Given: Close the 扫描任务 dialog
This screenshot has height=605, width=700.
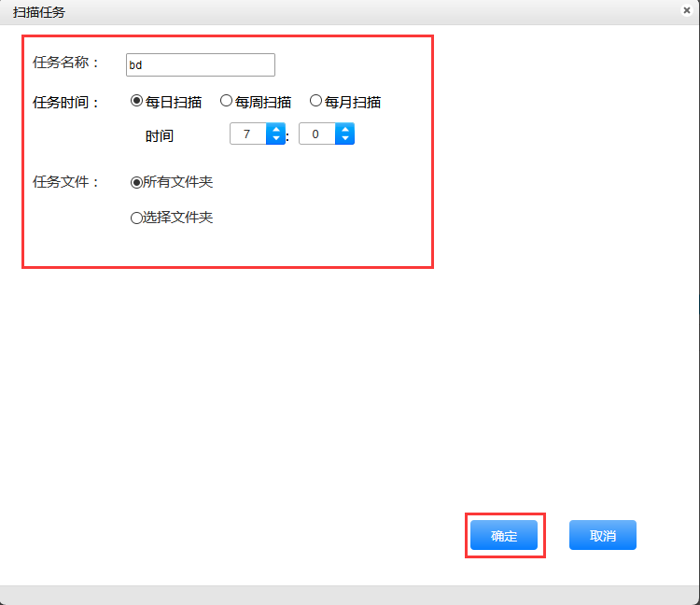Looking at the screenshot, I should [687, 10].
